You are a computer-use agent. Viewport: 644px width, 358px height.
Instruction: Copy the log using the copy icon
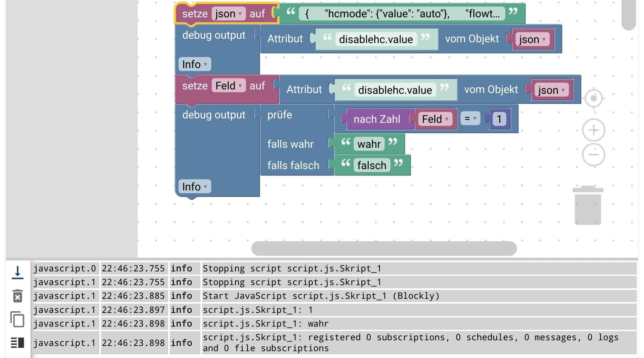[17, 319]
